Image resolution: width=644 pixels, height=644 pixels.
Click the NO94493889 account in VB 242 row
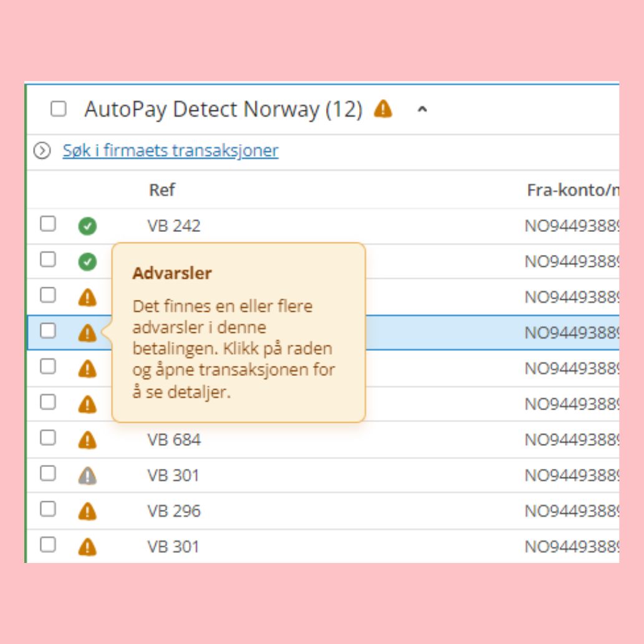tap(572, 226)
